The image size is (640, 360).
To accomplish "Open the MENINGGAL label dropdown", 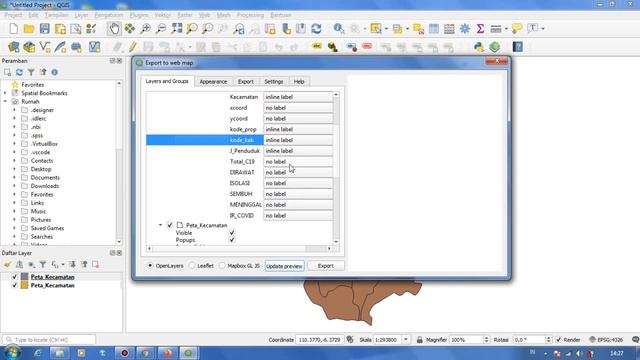I will 298,205.
